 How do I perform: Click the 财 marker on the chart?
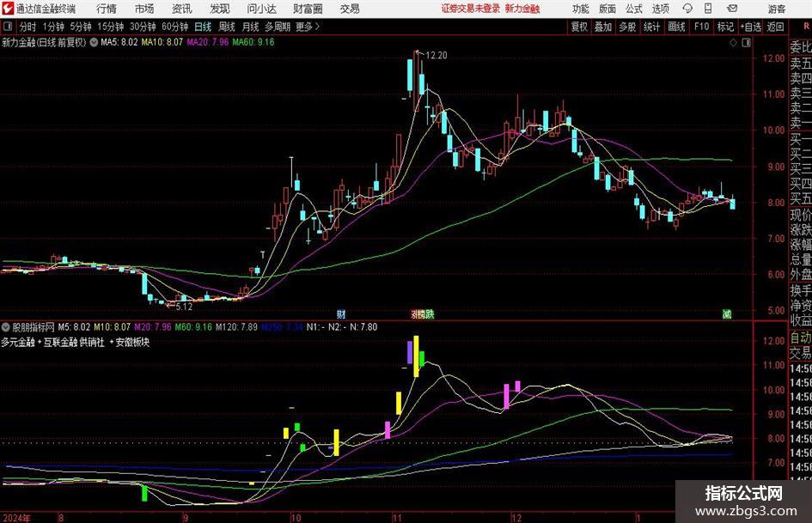pos(341,313)
